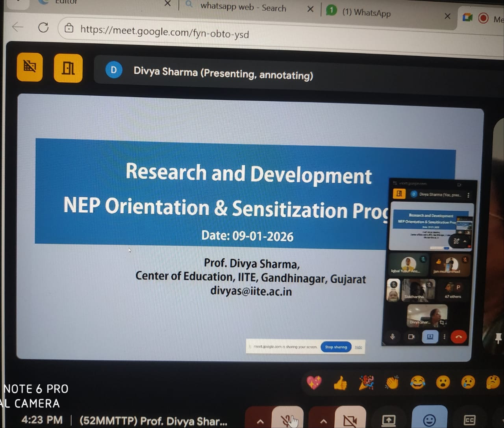The height and width of the screenshot is (428, 504).
Task: Switch to the (1) WhatsApp tab
Action: tap(366, 12)
